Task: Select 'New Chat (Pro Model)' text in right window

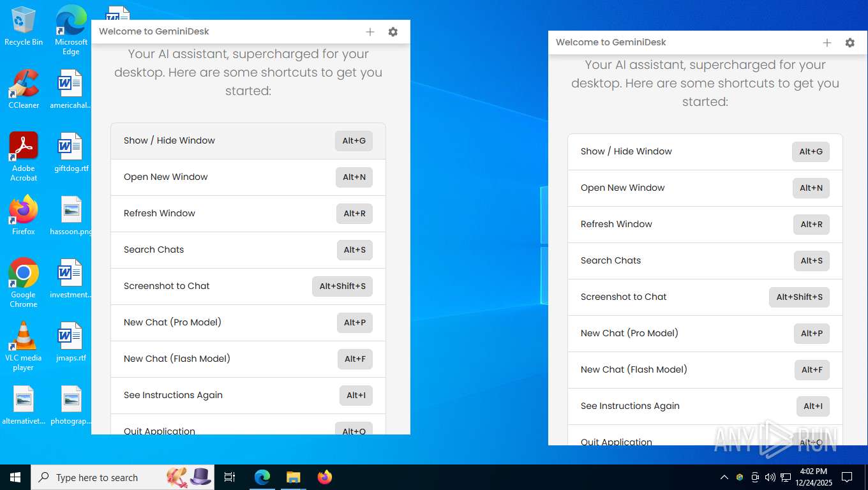Action: pos(629,334)
